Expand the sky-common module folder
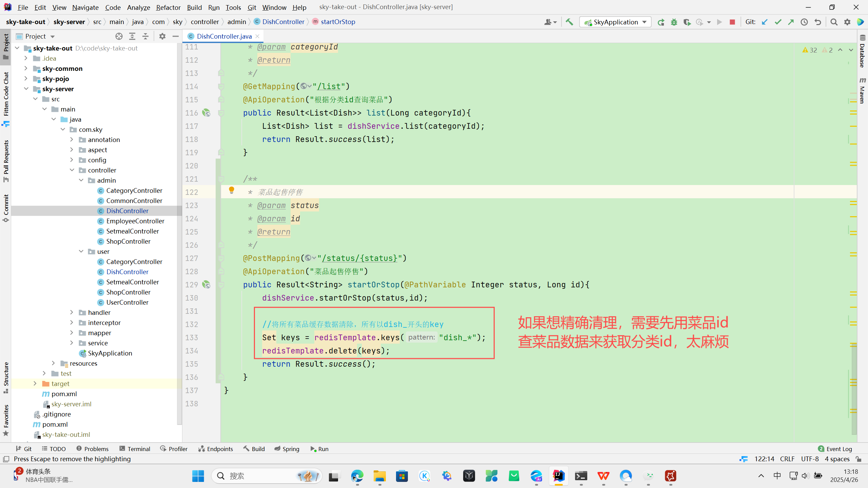The width and height of the screenshot is (868, 488). tap(26, 68)
